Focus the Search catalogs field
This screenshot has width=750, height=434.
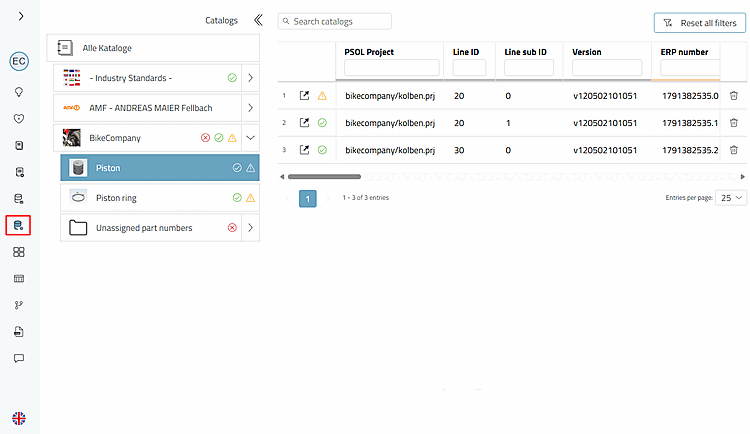coord(335,22)
